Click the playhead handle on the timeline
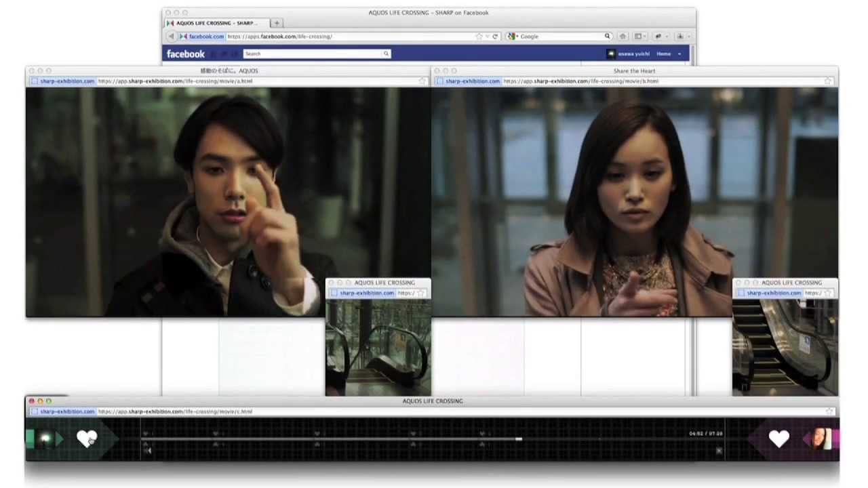Viewport: 868px width, 488px height. (x=519, y=439)
